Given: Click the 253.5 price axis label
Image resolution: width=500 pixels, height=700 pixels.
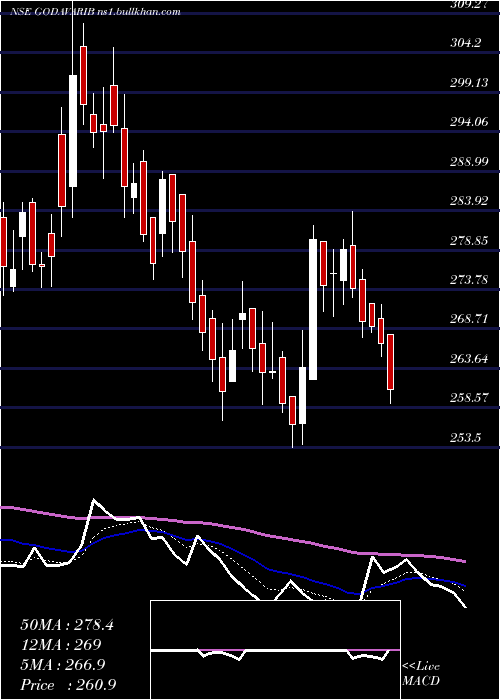Looking at the screenshot, I should point(466,438).
